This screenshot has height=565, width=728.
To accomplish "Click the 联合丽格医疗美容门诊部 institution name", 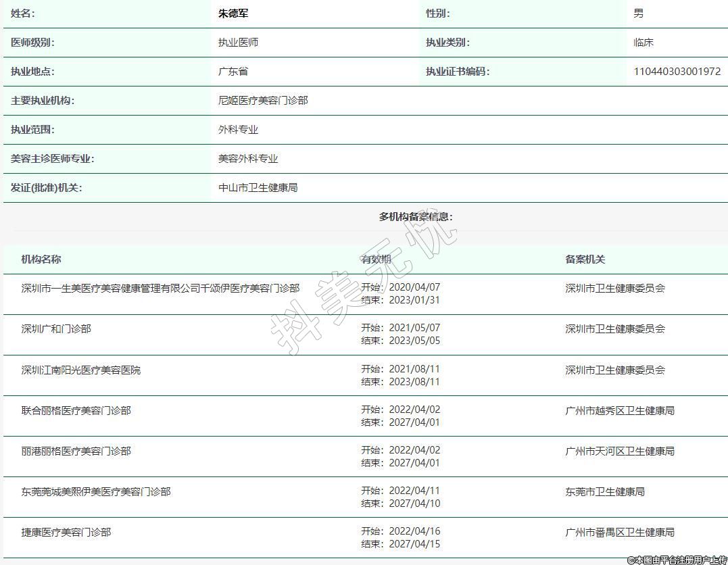I will pyautogui.click(x=76, y=411).
